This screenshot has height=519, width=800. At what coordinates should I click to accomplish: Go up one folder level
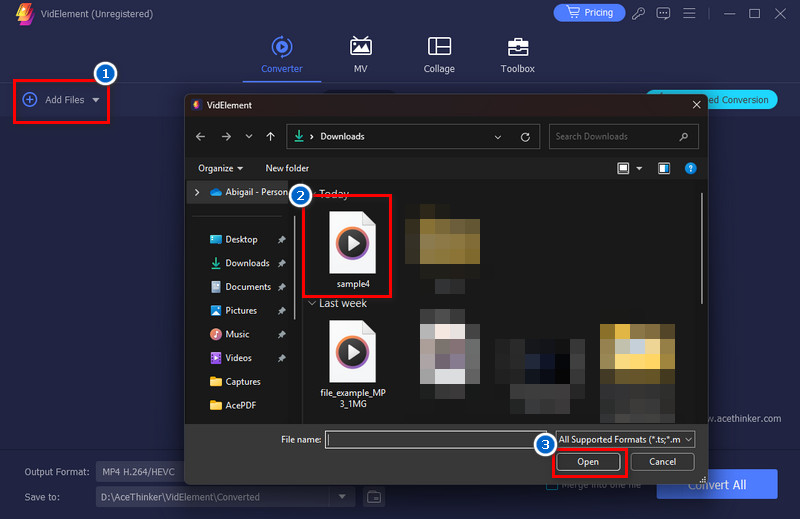(270, 137)
